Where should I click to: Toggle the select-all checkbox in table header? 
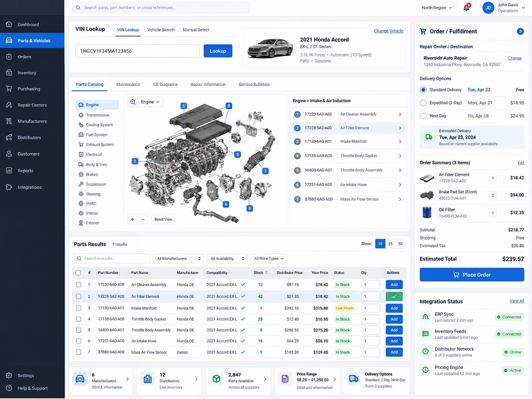click(x=78, y=272)
